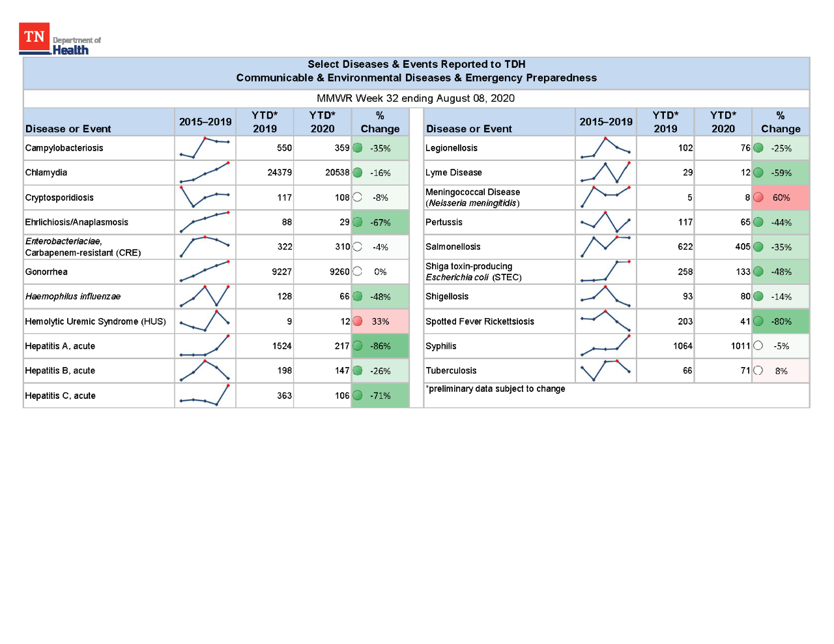
Task: Click the white status circle for Gonorrhea
Action: 358,272
